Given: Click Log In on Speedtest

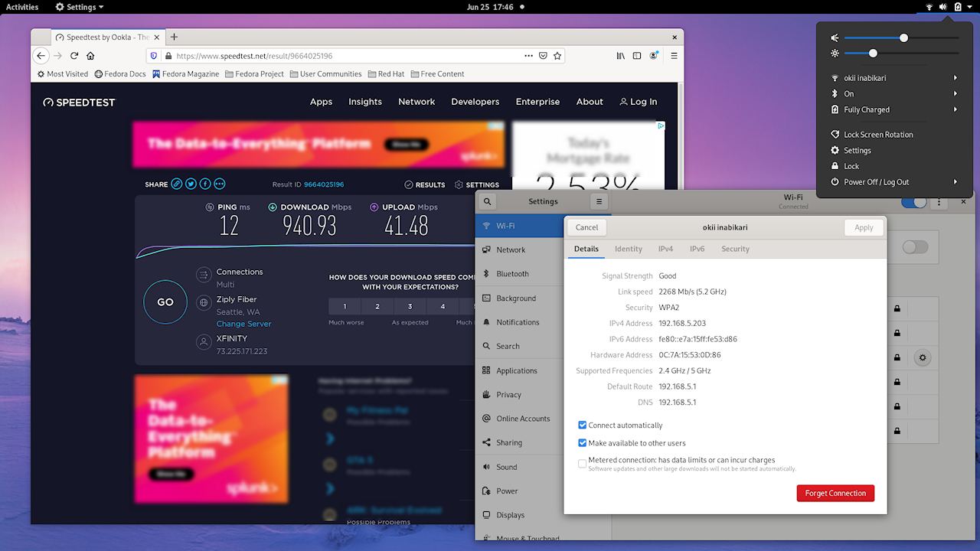Looking at the screenshot, I should click(x=638, y=102).
